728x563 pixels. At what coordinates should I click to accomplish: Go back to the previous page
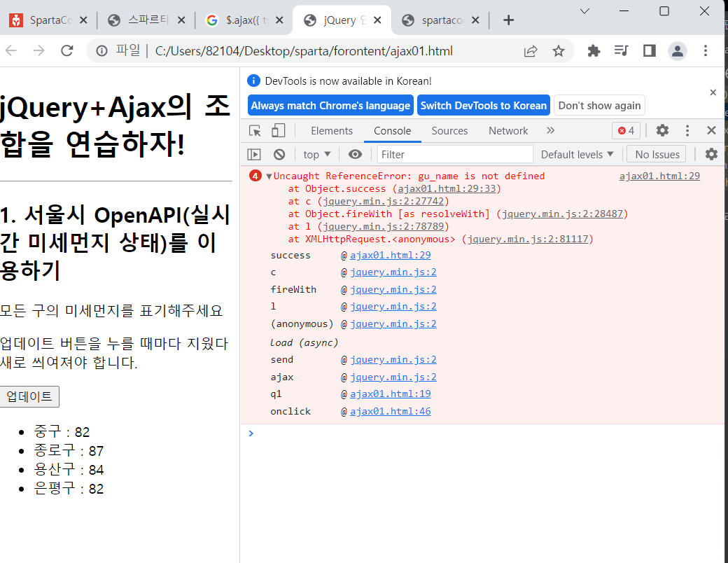(x=11, y=50)
